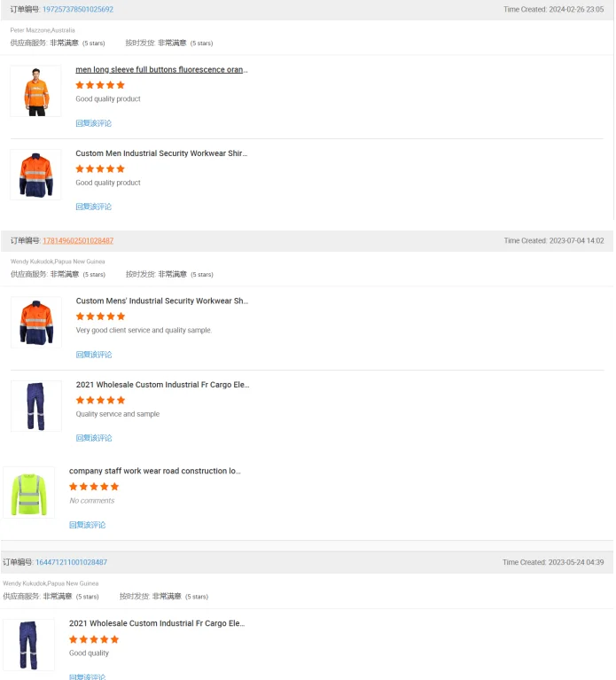Click the yellow hi-vis shirt thumbnail
The height and width of the screenshot is (680, 616).
click(28, 493)
